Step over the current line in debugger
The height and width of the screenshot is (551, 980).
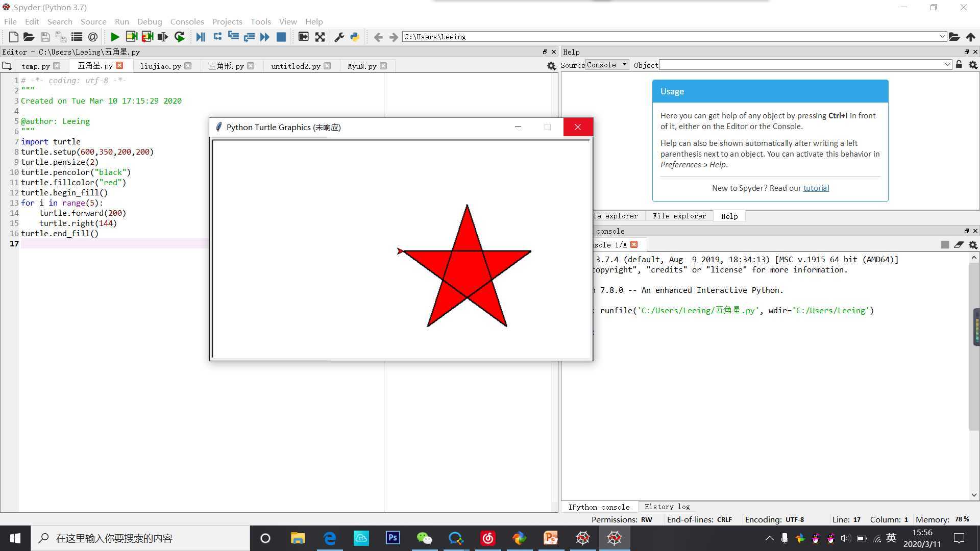pos(217,37)
